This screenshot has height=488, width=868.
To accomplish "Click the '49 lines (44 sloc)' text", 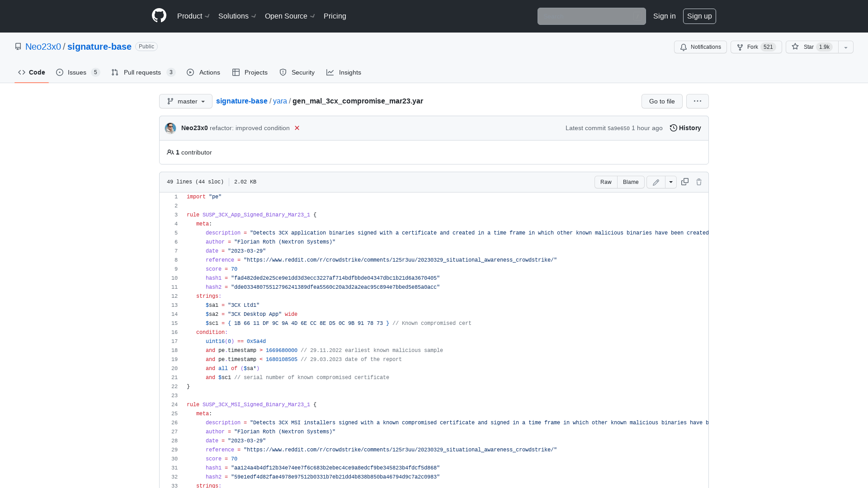I will 195,182.
